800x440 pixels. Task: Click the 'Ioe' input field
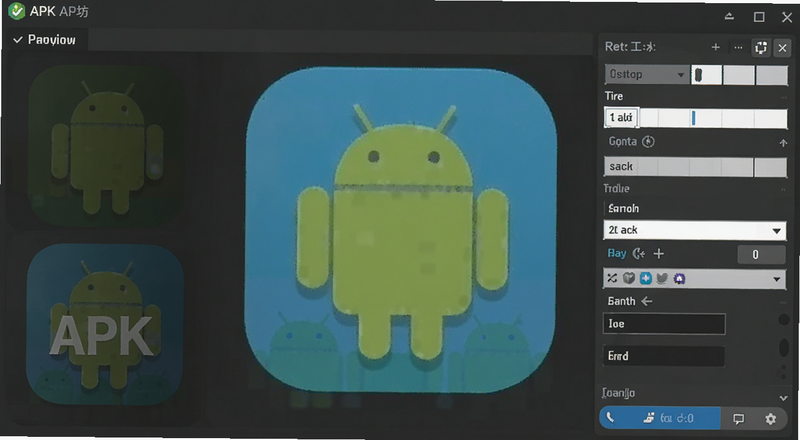click(x=664, y=324)
